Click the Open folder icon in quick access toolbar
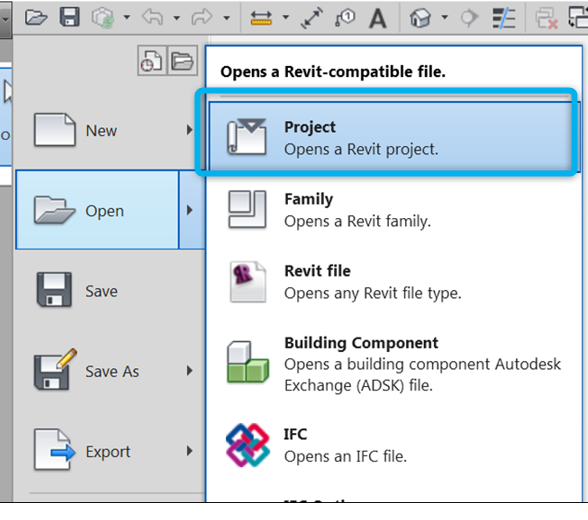588x520 pixels. pos(36,17)
